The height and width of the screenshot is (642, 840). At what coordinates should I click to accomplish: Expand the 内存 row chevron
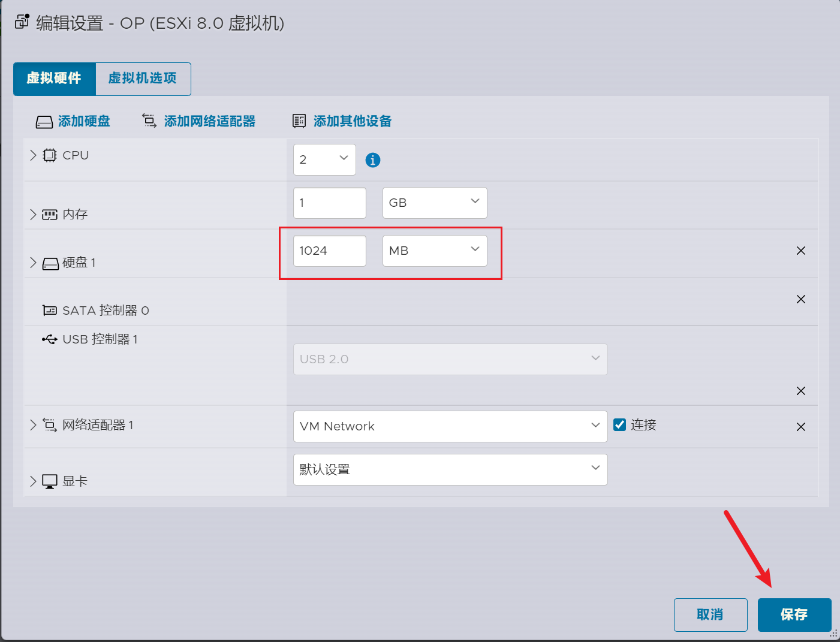pos(33,215)
